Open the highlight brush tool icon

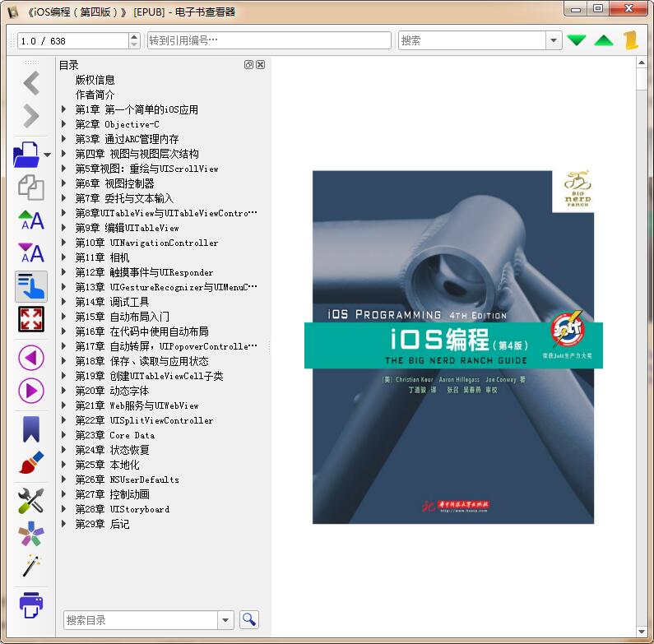31,462
